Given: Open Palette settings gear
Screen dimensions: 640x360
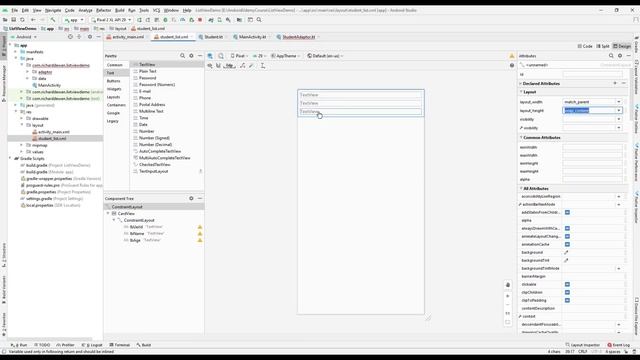Looking at the screenshot, I should [191, 56].
